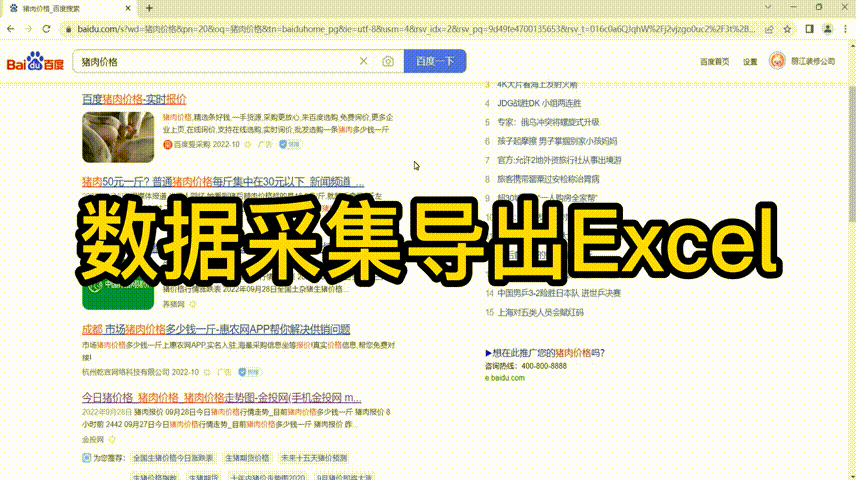Click related search 未来十五天猪价预测

tap(314, 458)
